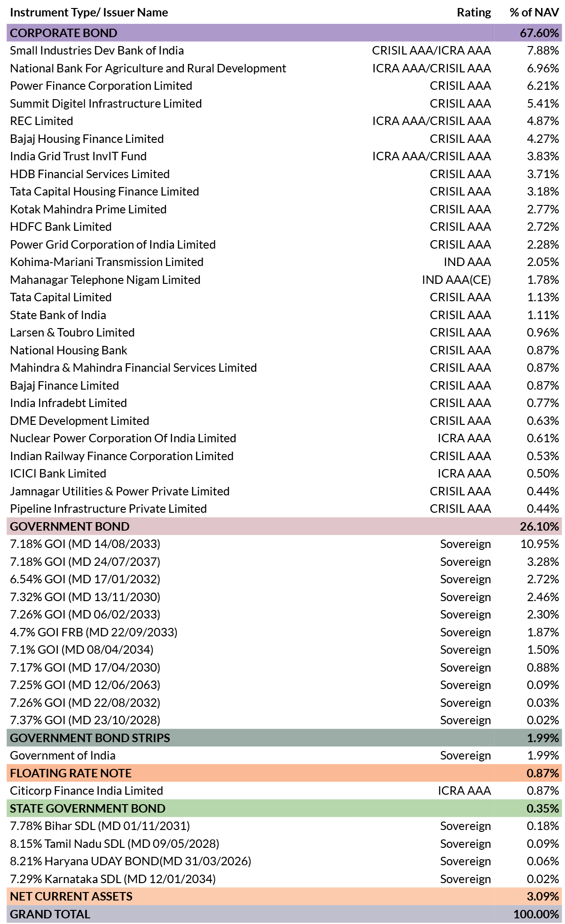Screen dimensions: 565x924
Task: Click the GOVERNMENT BOND section header
Action: point(284,526)
